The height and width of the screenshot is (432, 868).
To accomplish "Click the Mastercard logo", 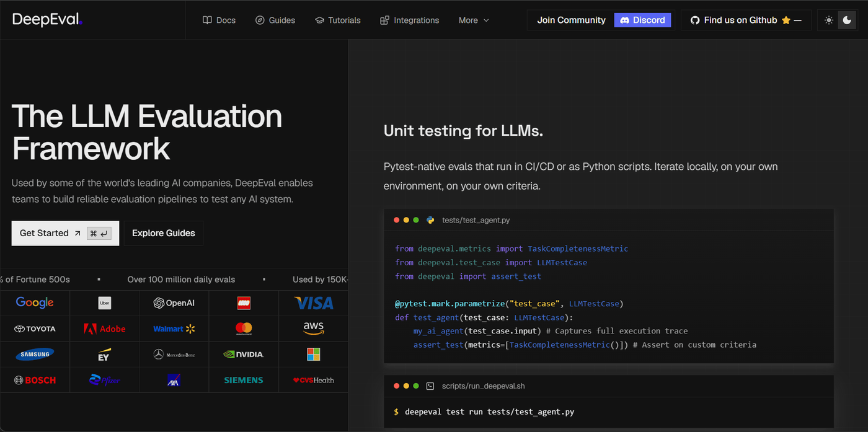I will tap(244, 328).
